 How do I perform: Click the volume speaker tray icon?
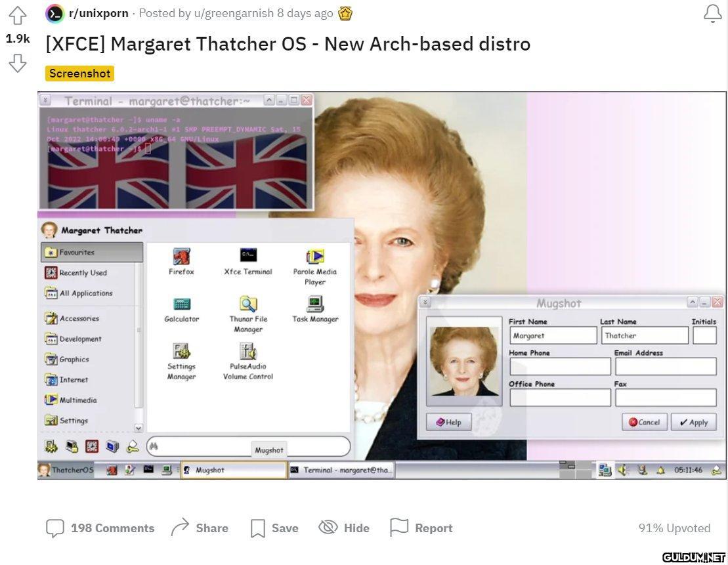(622, 470)
